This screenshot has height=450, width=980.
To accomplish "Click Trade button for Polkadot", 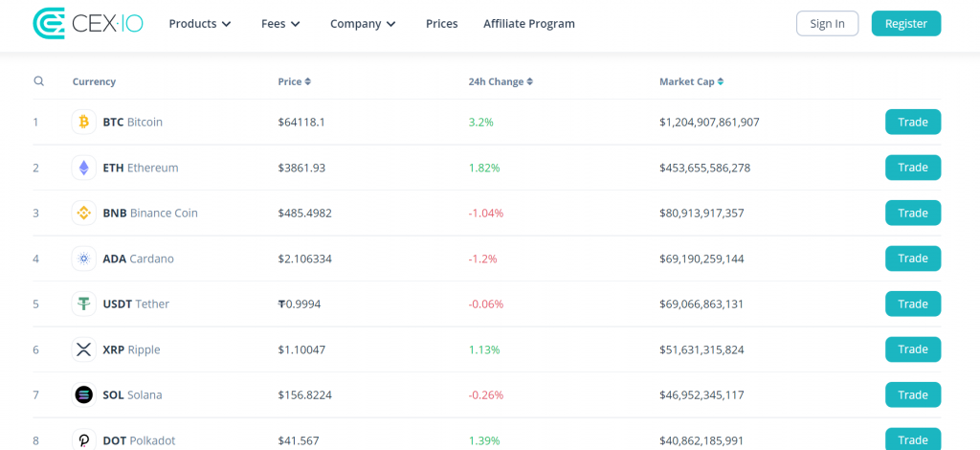I will [913, 439].
